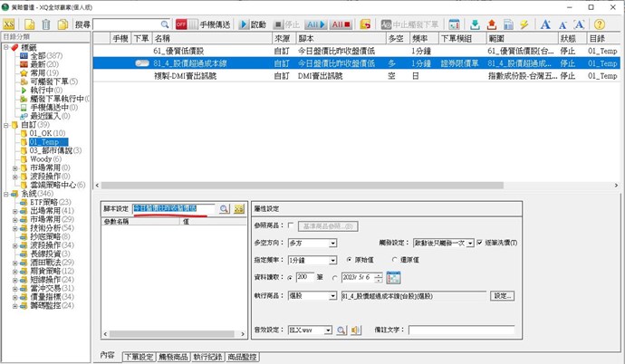
Task: Click the 手機傳送 toolbar button
Action: coord(213,24)
